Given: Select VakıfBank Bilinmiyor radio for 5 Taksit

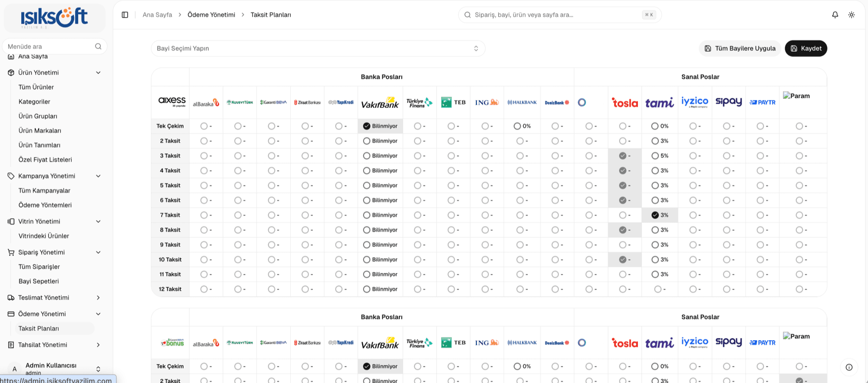Looking at the screenshot, I should tap(366, 185).
